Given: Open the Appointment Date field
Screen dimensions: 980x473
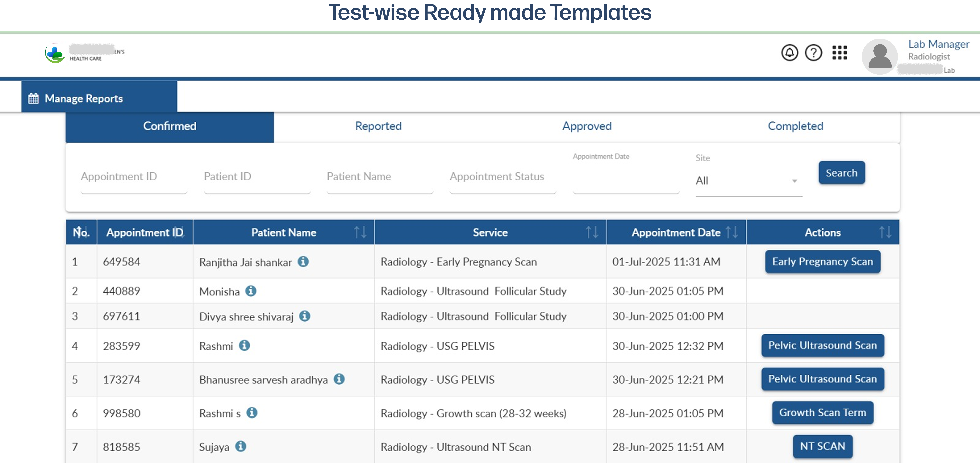Looking at the screenshot, I should click(x=626, y=177).
